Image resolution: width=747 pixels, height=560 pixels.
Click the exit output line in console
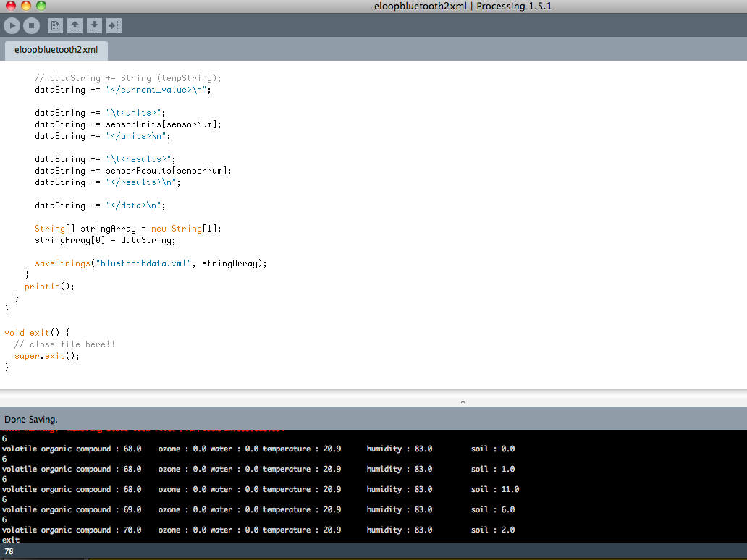(x=10, y=539)
